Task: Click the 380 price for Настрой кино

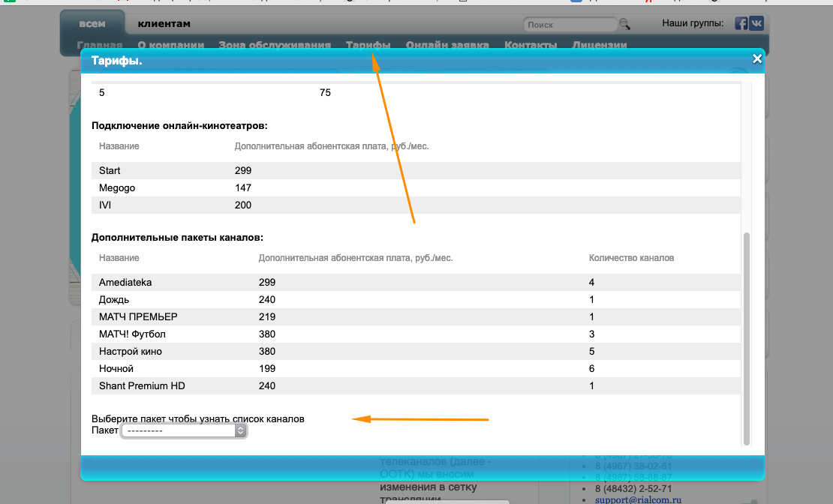Action: coord(266,352)
